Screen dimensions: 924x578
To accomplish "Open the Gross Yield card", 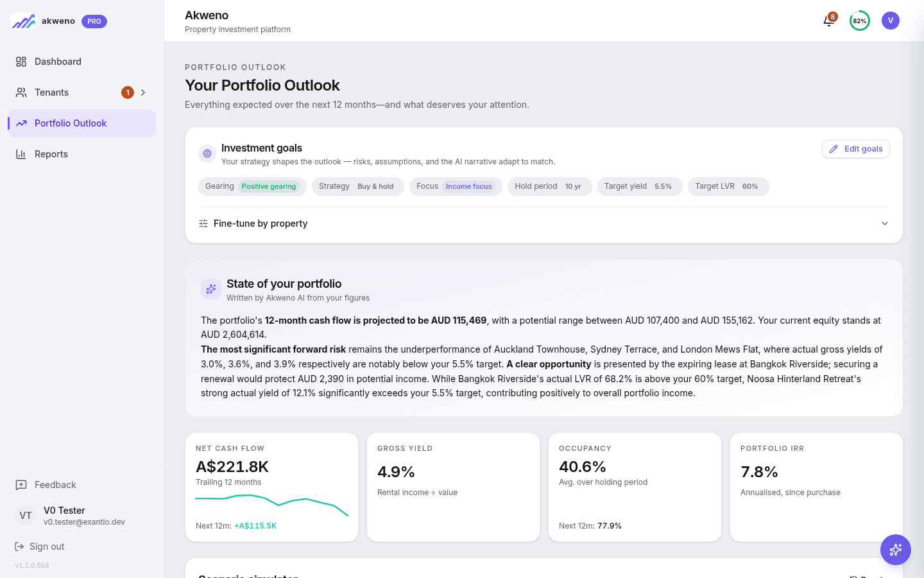I will [454, 487].
